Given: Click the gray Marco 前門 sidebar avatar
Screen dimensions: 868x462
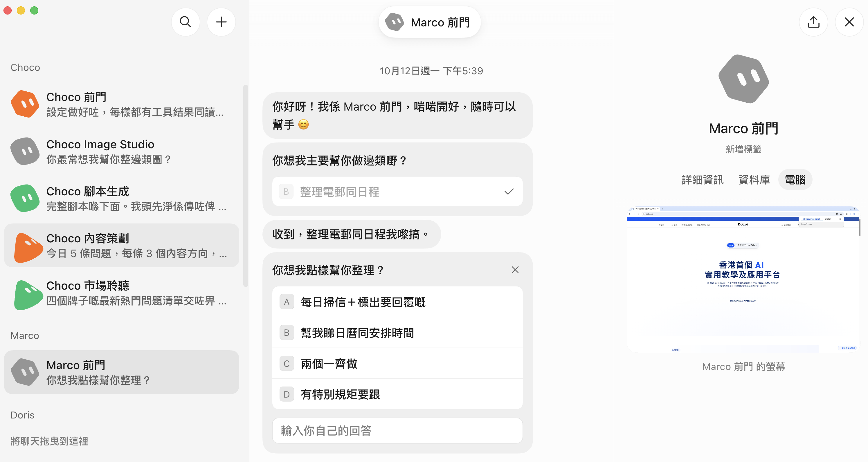Looking at the screenshot, I should (25, 372).
